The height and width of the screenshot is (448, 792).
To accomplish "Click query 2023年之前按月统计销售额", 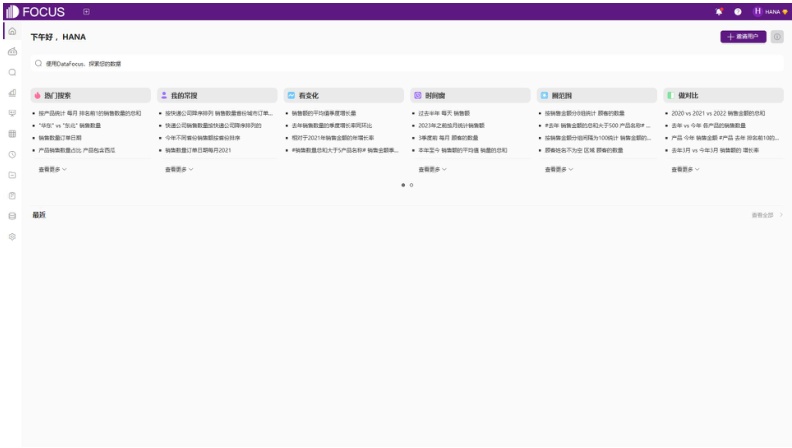I will 451,126.
